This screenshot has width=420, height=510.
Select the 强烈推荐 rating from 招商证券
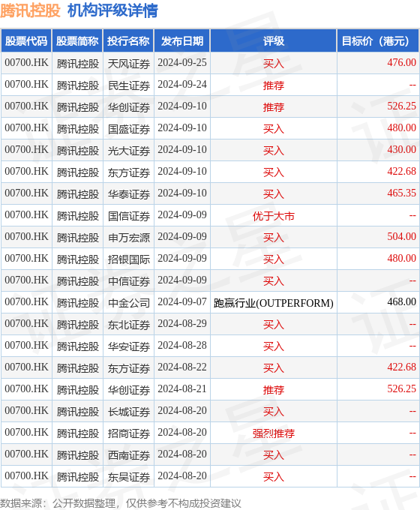point(274,433)
